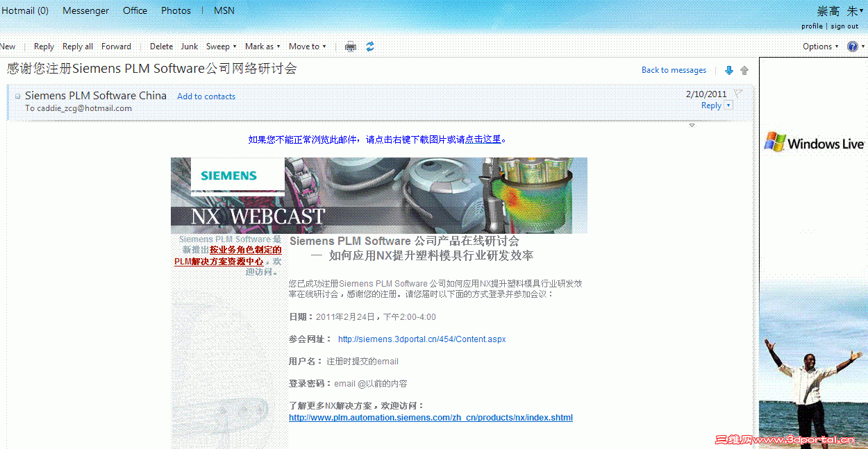Click Forward in the toolbar

tap(116, 46)
